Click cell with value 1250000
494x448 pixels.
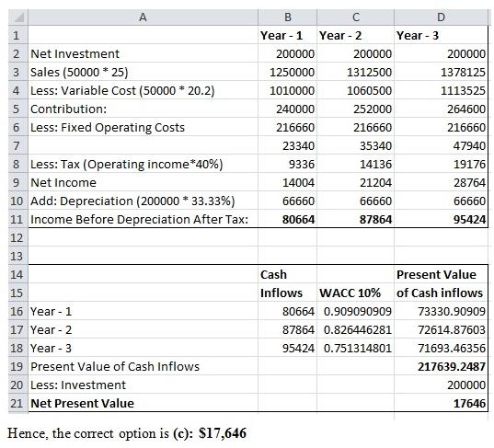[287, 72]
